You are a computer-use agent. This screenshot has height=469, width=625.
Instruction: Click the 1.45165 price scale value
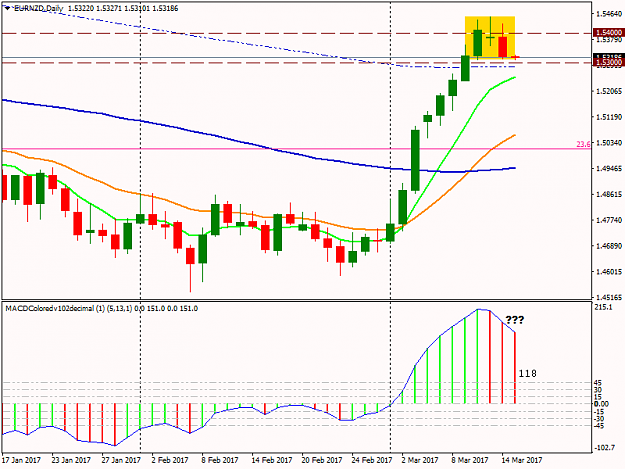609,297
